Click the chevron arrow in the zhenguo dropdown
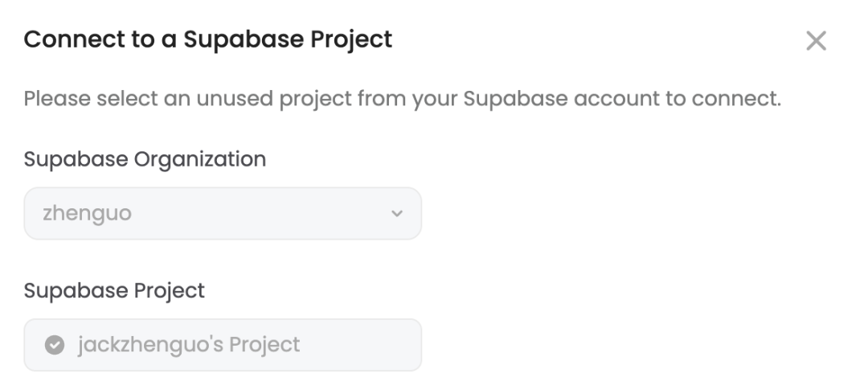868x390 pixels. click(x=397, y=213)
